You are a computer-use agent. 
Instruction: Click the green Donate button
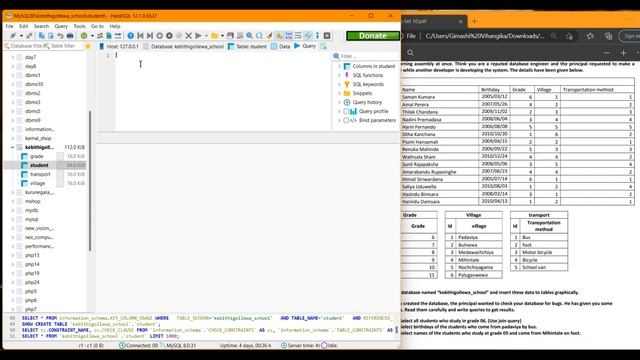click(x=373, y=36)
